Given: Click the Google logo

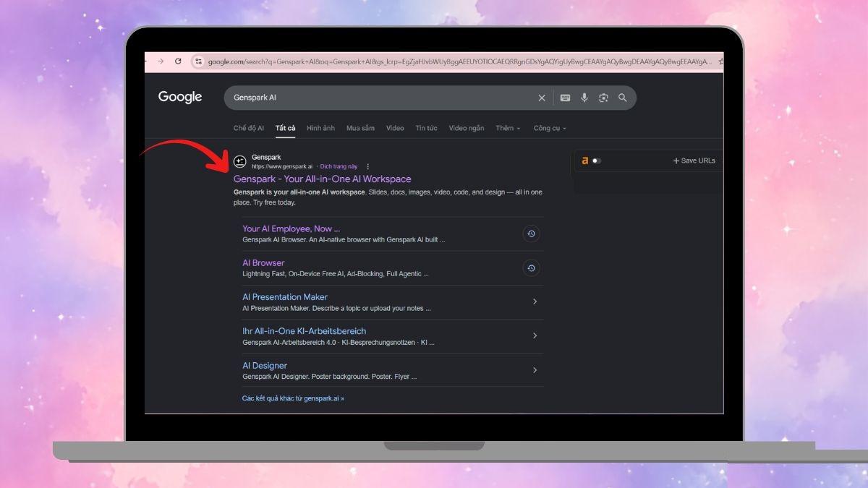Looking at the screenshot, I should point(180,97).
